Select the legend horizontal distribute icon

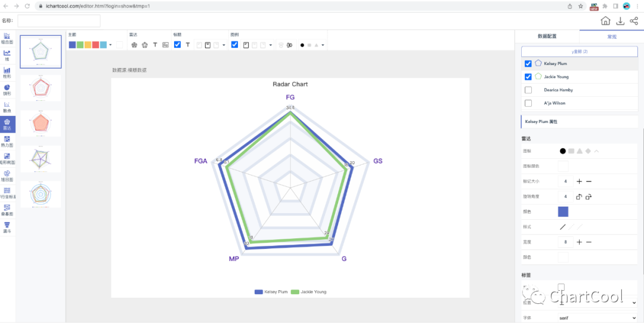[x=290, y=45]
